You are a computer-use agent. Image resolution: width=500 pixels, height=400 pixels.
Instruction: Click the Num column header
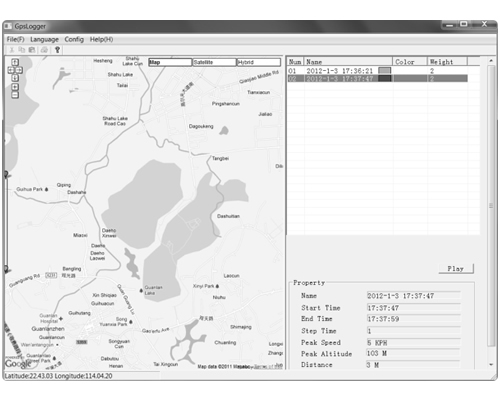click(x=295, y=62)
